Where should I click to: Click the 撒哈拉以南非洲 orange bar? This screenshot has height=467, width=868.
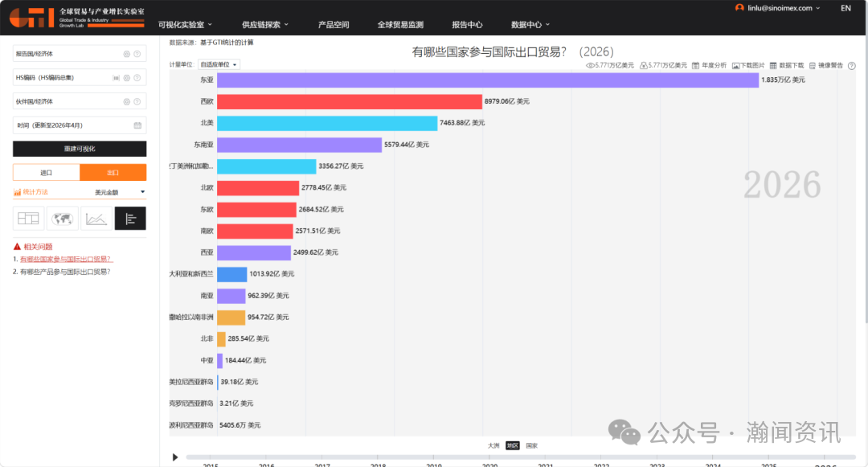[x=231, y=317]
